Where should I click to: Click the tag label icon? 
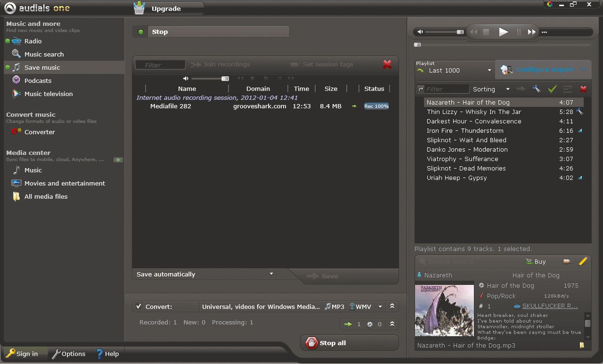568,261
